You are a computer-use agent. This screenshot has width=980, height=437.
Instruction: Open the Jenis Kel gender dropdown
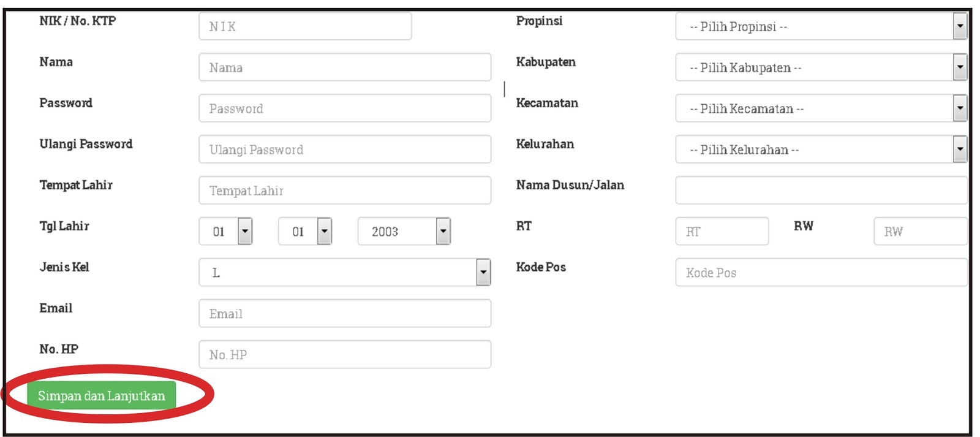[x=344, y=272]
